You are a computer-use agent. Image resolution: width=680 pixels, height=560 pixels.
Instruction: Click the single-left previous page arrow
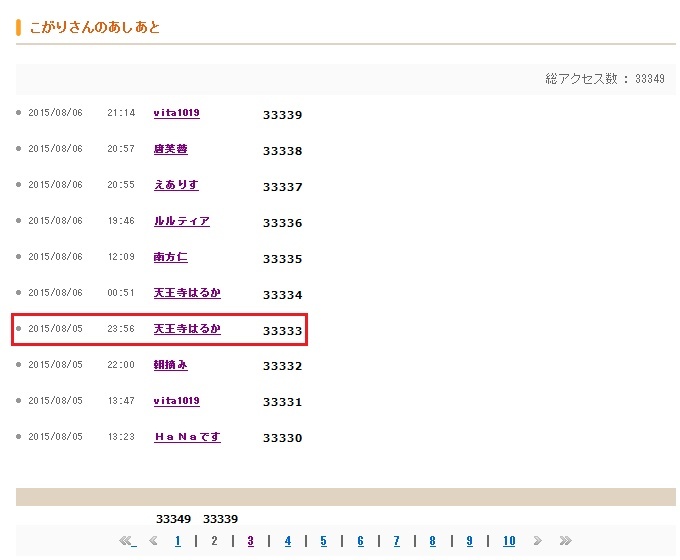(153, 541)
